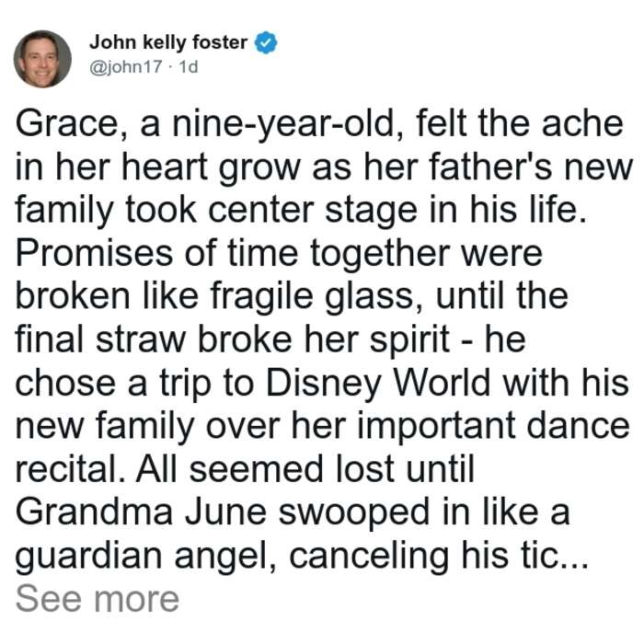Click the blue verified checkmark badge
Image resolution: width=644 pixels, height=644 pixels.
pos(266,42)
